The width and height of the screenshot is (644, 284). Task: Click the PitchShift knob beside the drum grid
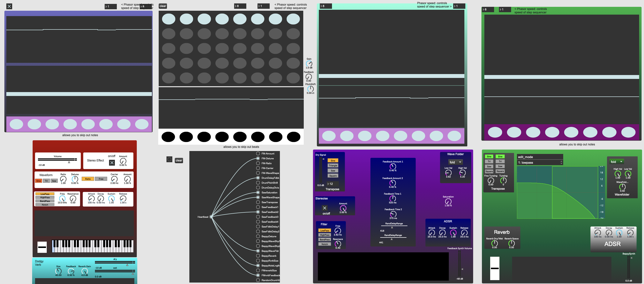[310, 89]
